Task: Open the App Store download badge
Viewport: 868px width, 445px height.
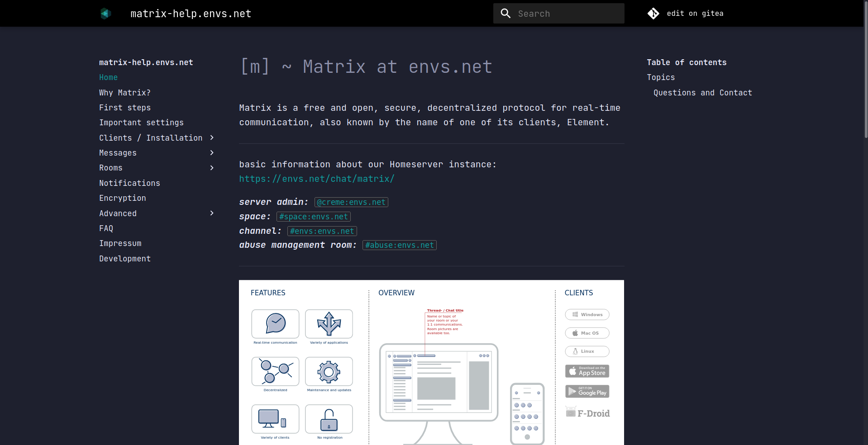Action: tap(587, 371)
